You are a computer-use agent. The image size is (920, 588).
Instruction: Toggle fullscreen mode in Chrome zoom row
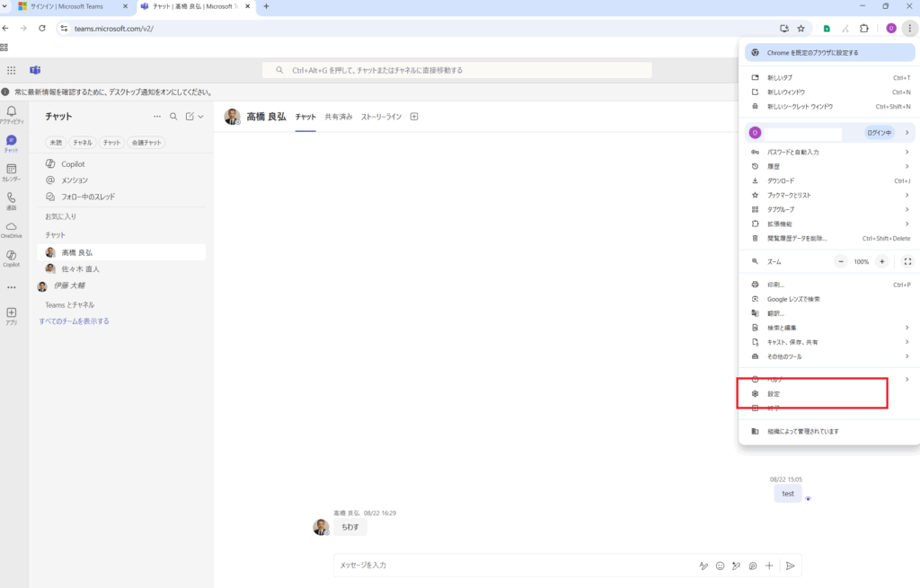[x=907, y=261]
